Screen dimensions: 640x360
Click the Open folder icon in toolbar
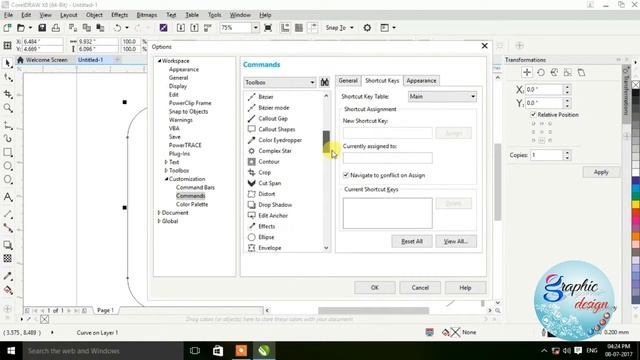[20, 28]
